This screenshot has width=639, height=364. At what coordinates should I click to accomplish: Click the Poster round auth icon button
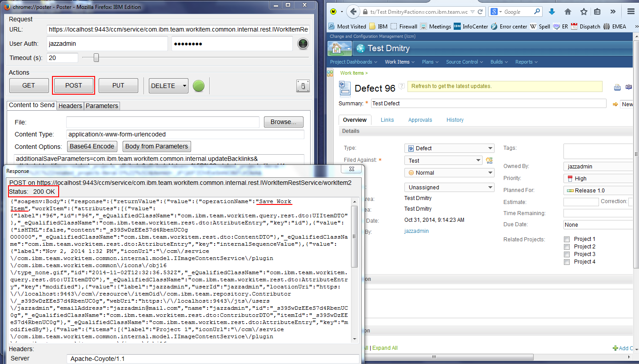coord(303,44)
